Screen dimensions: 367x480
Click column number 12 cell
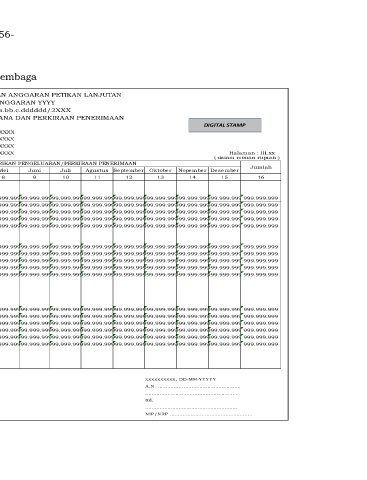point(129,177)
